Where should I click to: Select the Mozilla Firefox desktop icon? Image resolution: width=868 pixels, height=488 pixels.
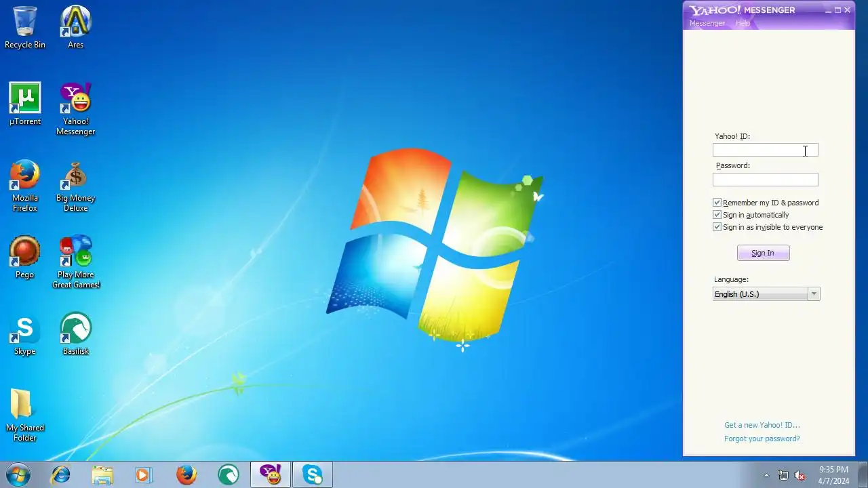[25, 185]
